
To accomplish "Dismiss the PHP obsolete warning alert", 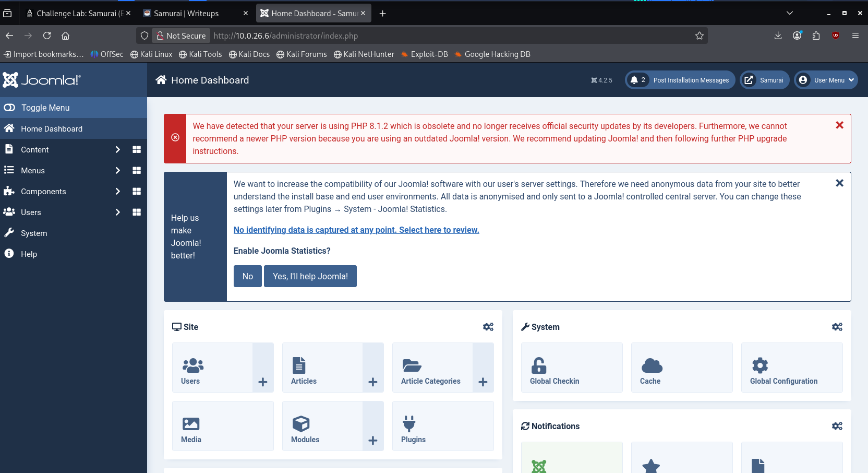I will click(x=839, y=125).
